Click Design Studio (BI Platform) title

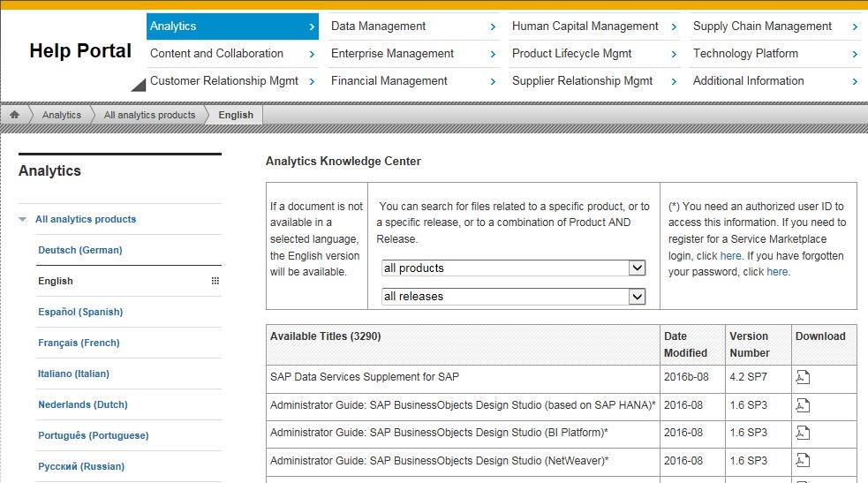pyautogui.click(x=439, y=433)
